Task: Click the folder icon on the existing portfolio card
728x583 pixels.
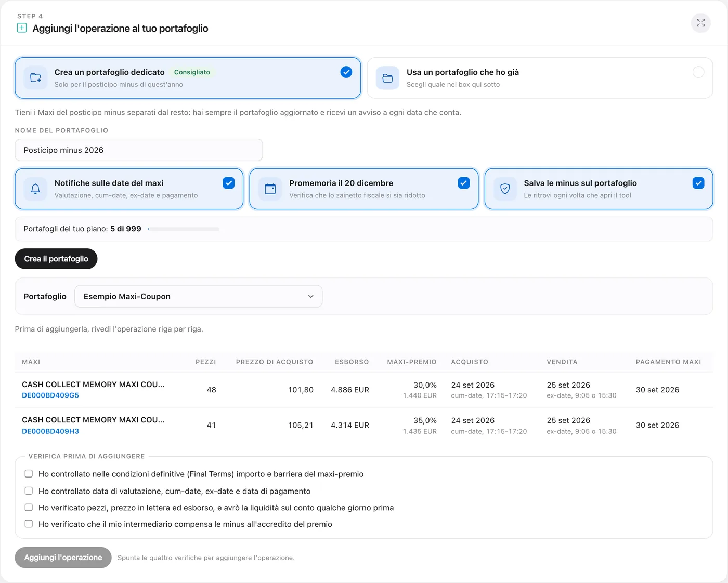Action: click(x=387, y=78)
